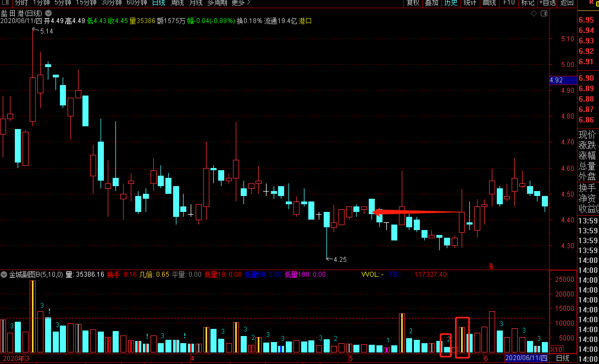Click the 25000 volume axis label
The width and height of the screenshot is (599, 364).
click(564, 279)
